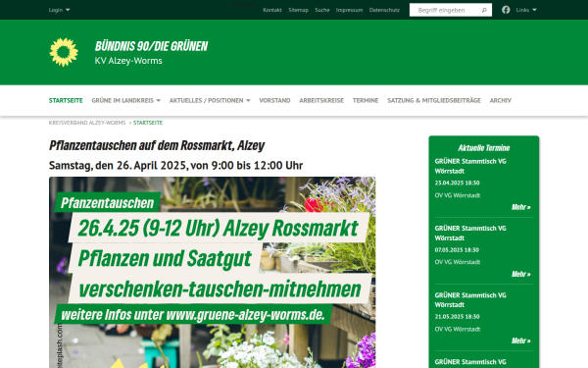The image size is (588, 368).
Task: Click the KV Alzey-Worms subtitle
Action: [128, 61]
